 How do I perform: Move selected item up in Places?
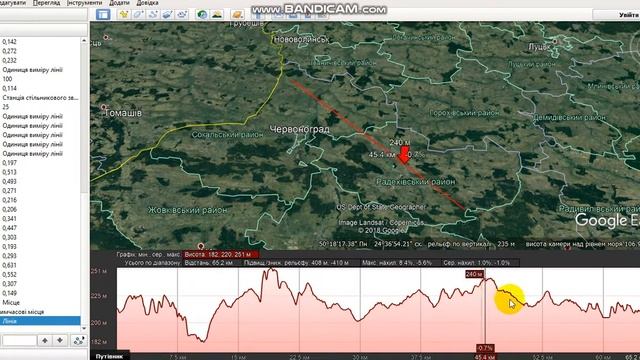(45, 340)
